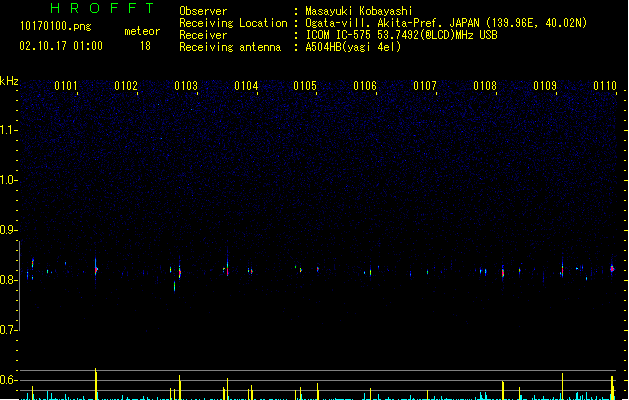Click time marker 0103
Image resolution: width=629 pixels, height=400 pixels.
(x=186, y=86)
